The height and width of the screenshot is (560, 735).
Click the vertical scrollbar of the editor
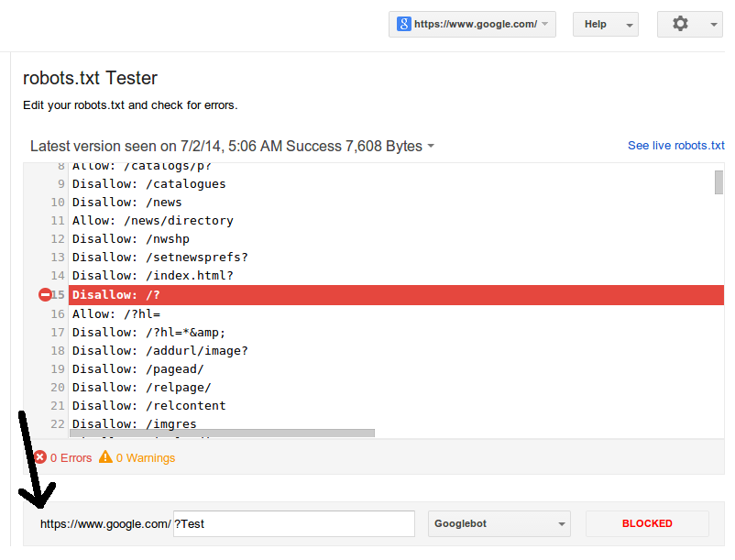719,182
